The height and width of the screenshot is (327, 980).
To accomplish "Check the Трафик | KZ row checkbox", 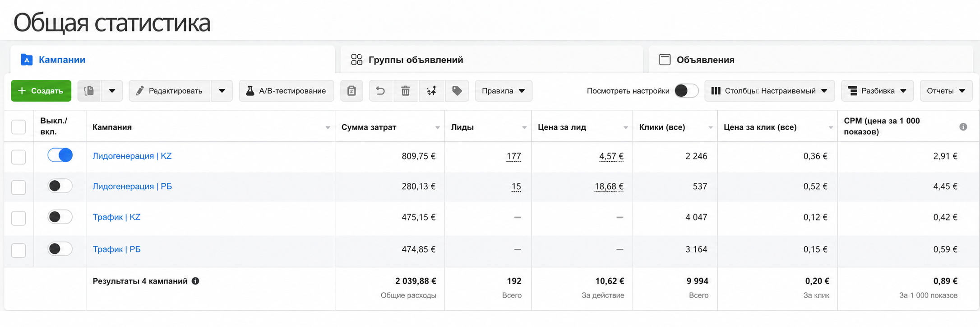I will tap(18, 218).
